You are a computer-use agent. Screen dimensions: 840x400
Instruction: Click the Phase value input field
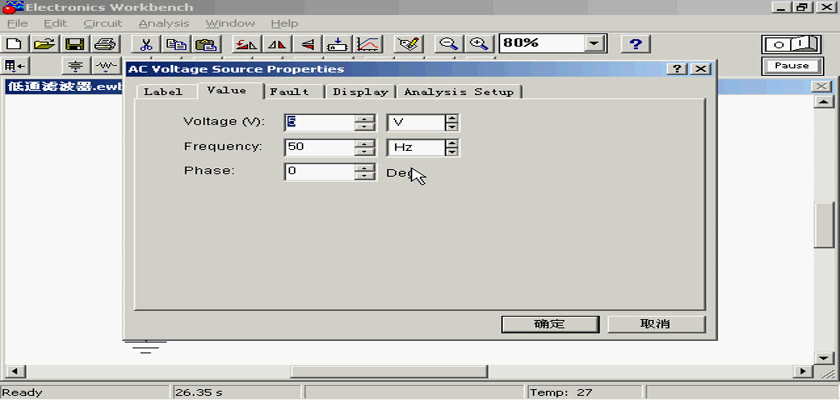pyautogui.click(x=319, y=172)
